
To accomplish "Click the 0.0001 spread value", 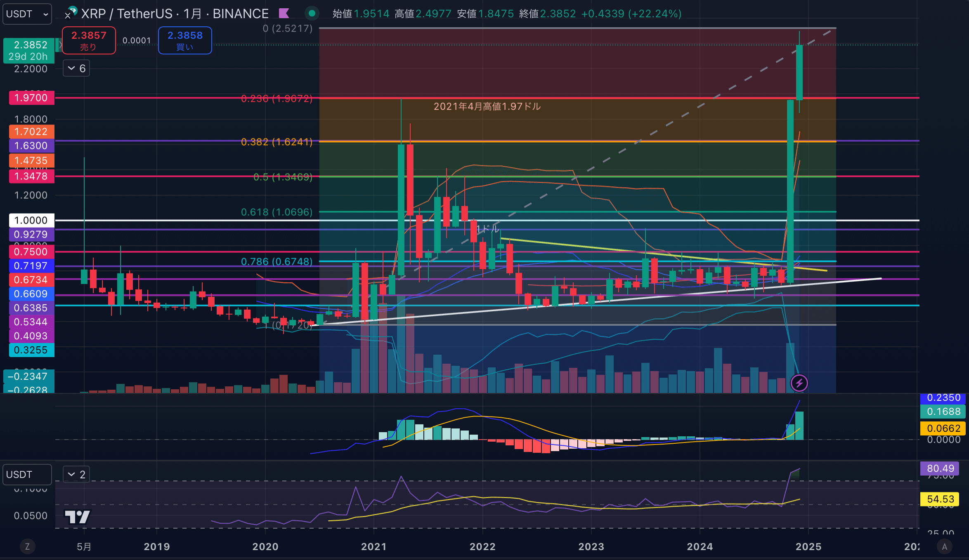I will click(137, 40).
